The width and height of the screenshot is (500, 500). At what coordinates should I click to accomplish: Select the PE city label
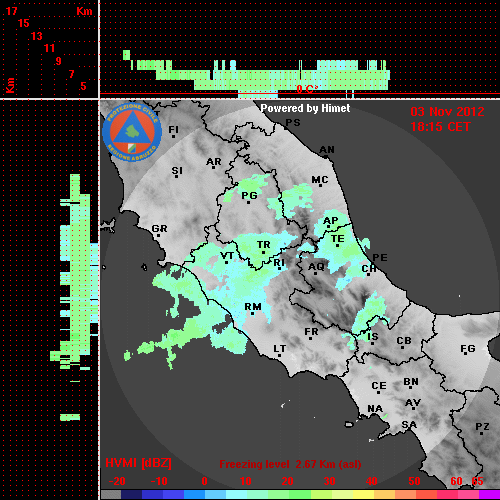tap(380, 258)
